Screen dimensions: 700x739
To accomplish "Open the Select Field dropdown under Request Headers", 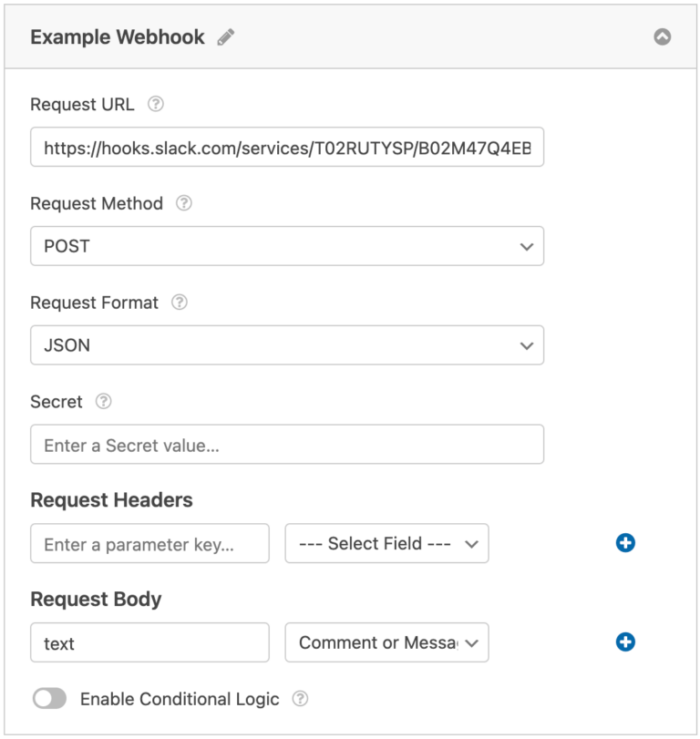I will click(386, 543).
